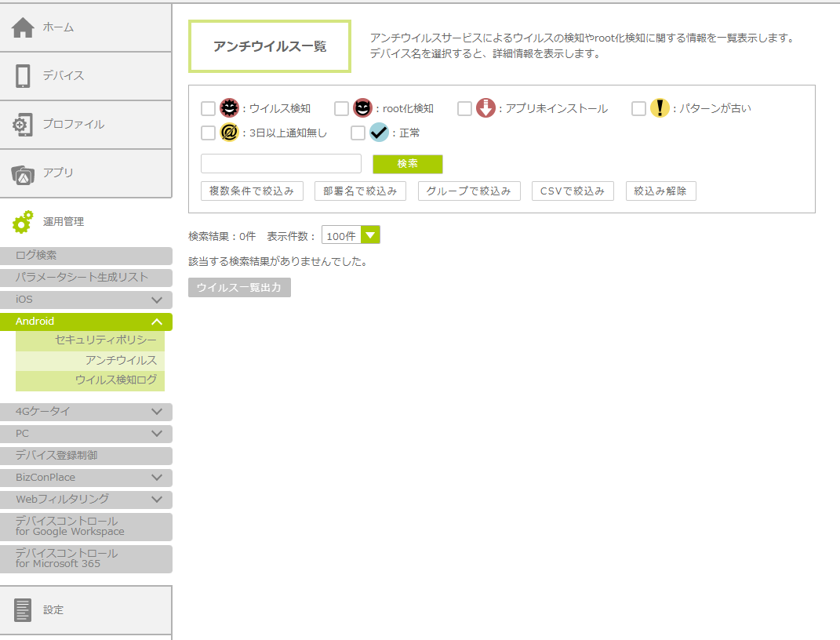
Task: Click the root detection status icon
Action: click(x=362, y=108)
